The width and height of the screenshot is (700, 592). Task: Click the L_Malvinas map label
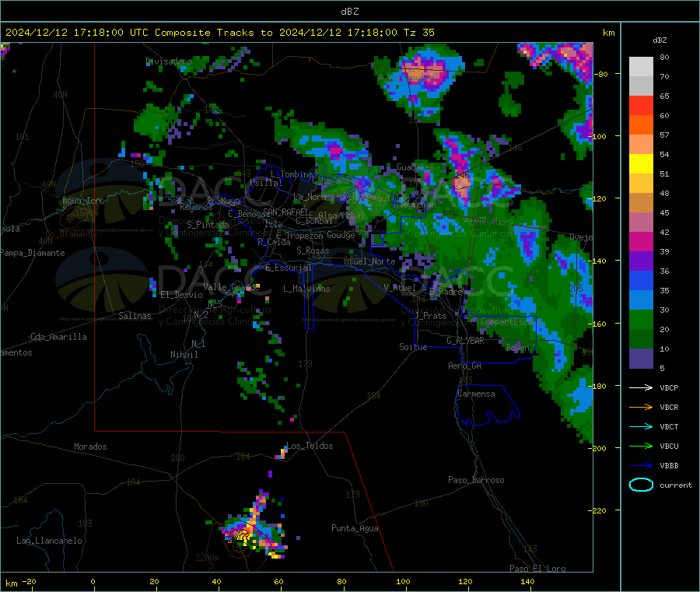tap(306, 289)
